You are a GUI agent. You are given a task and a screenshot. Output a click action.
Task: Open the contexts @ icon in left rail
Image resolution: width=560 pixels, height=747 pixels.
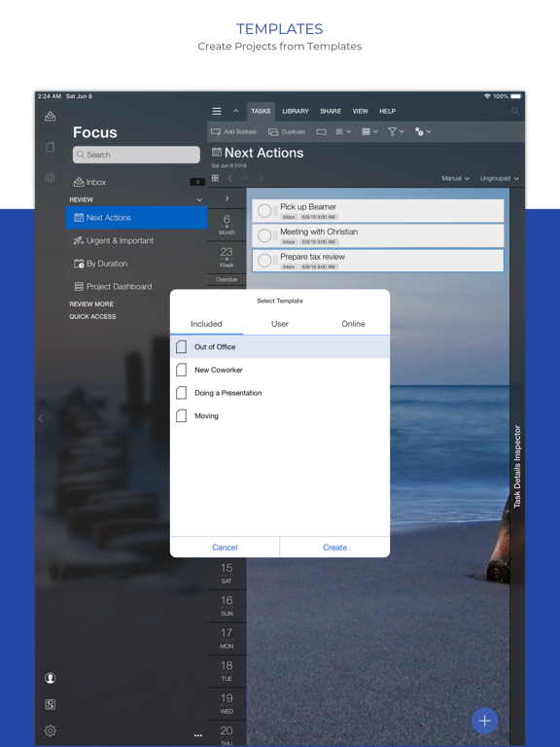point(50,178)
